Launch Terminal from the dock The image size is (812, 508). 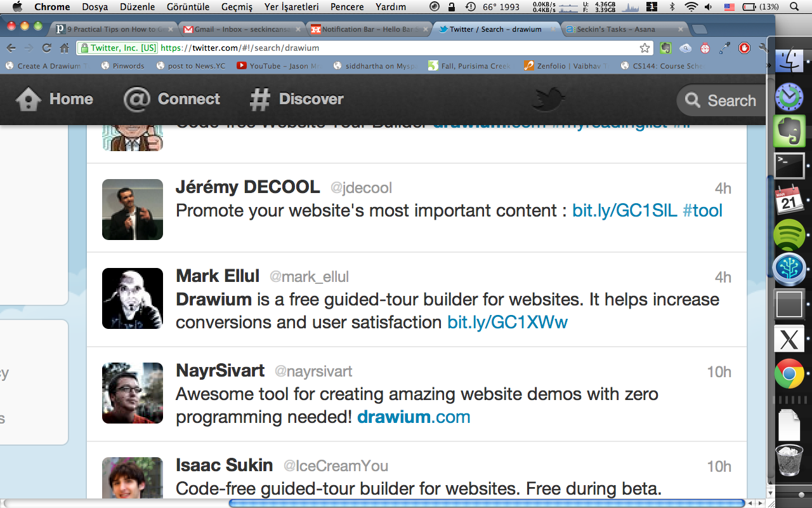(x=789, y=166)
